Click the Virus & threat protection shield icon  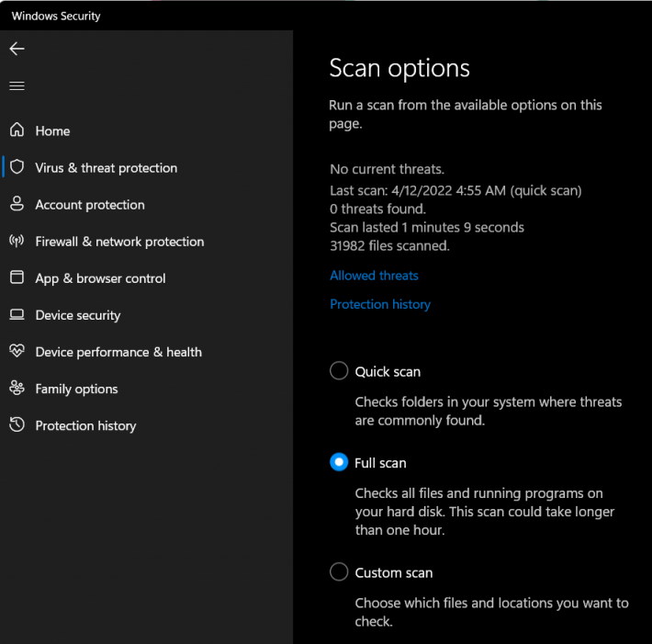pyautogui.click(x=17, y=167)
